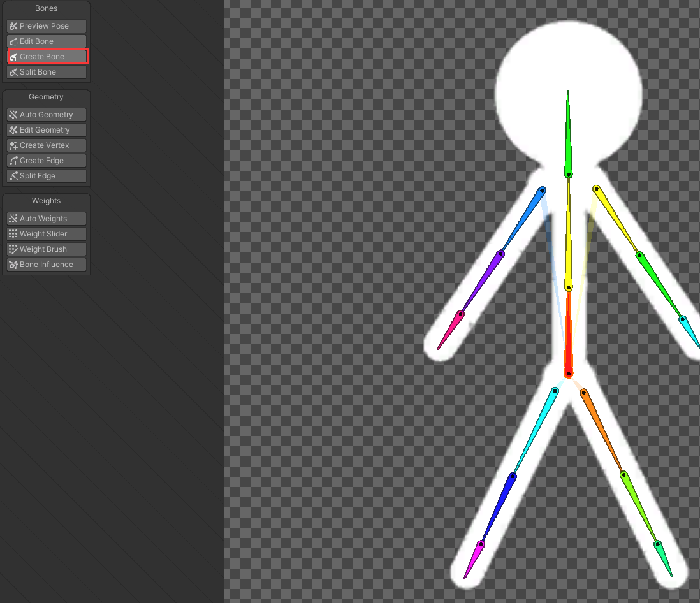Activate the Weight Brush tool icon
This screenshot has width=700, height=603.
click(13, 249)
